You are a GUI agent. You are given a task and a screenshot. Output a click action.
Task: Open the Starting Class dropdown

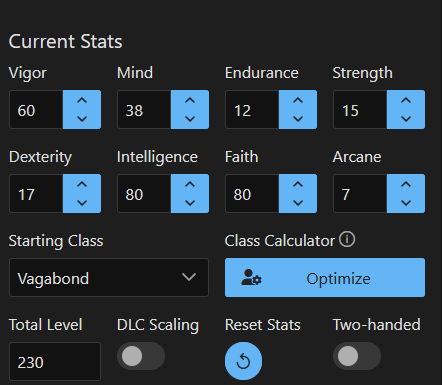[109, 277]
